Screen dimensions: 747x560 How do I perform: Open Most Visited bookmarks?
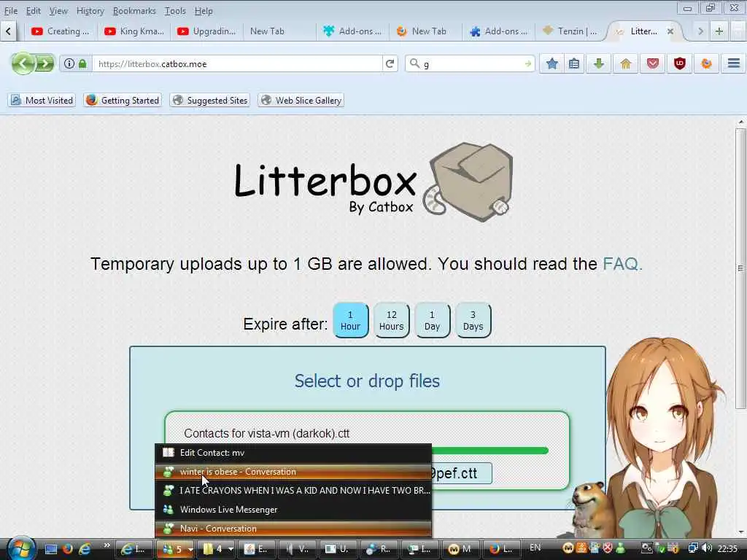click(x=42, y=101)
